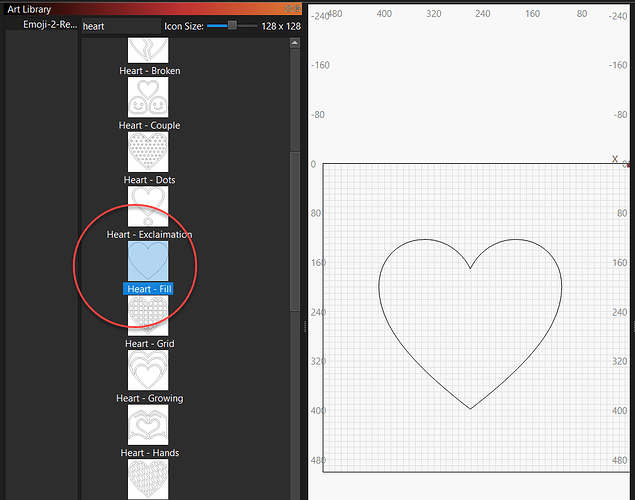Choose the Heart - Dots thumbnail
Screen dimensions: 635x500
click(148, 152)
